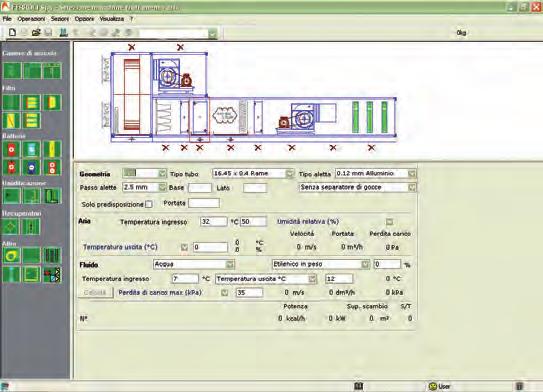543x392 pixels.
Task: Open the Sezioni menu
Action: point(60,19)
